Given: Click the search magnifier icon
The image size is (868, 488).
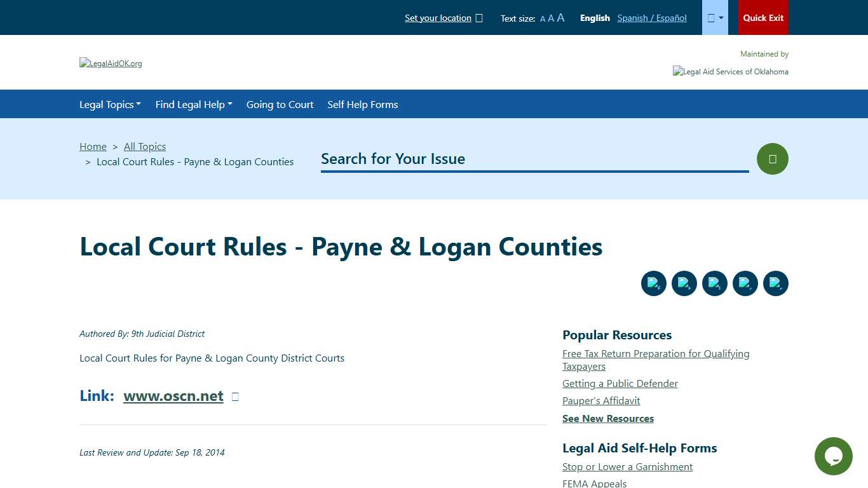Looking at the screenshot, I should point(772,158).
